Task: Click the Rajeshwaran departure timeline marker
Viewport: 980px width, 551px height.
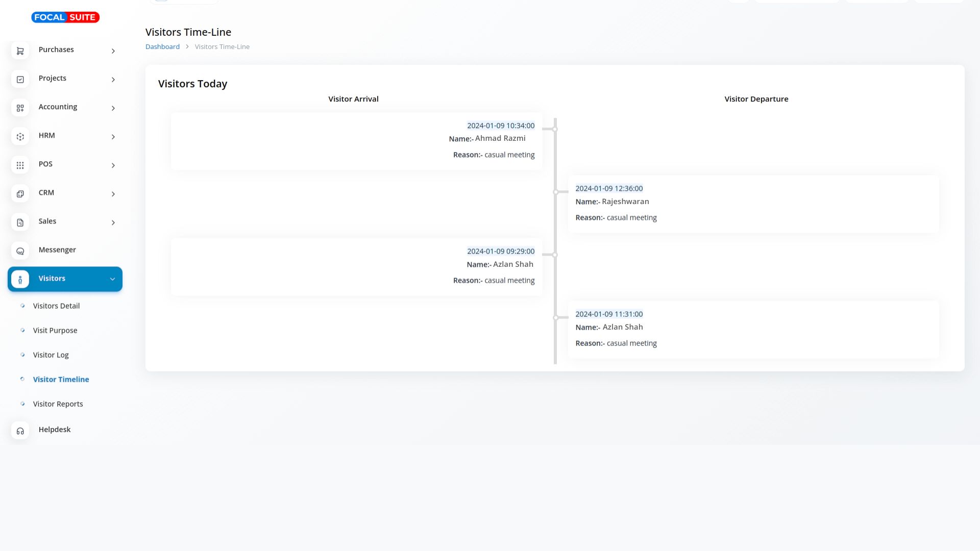Action: [x=555, y=192]
